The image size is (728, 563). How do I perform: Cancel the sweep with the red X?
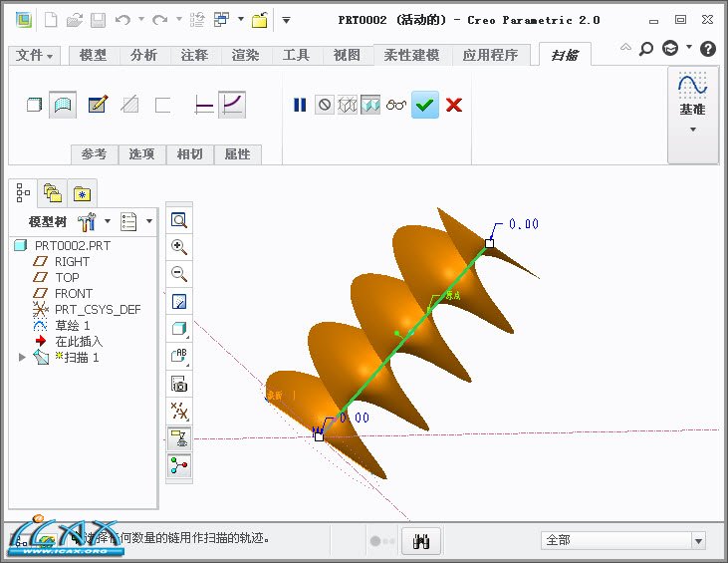[x=454, y=105]
